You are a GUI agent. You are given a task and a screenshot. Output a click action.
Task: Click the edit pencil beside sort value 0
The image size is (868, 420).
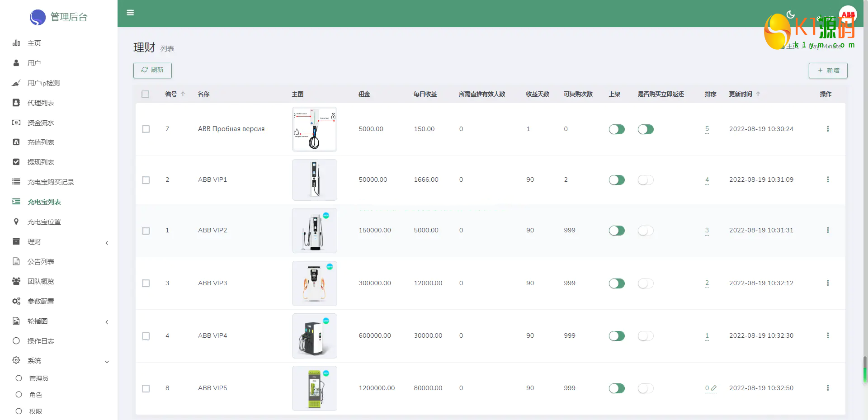tap(714, 388)
